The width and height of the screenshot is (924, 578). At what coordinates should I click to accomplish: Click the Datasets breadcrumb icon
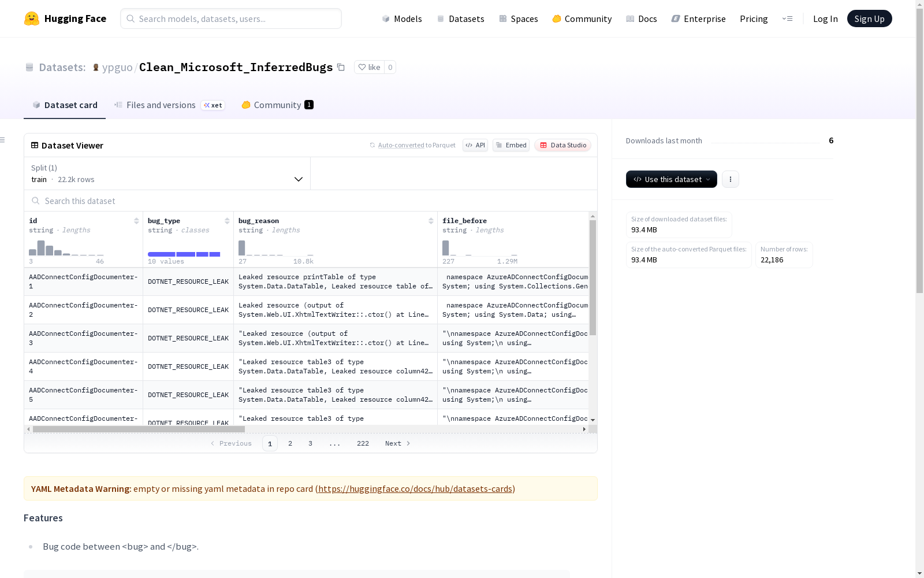click(x=29, y=67)
